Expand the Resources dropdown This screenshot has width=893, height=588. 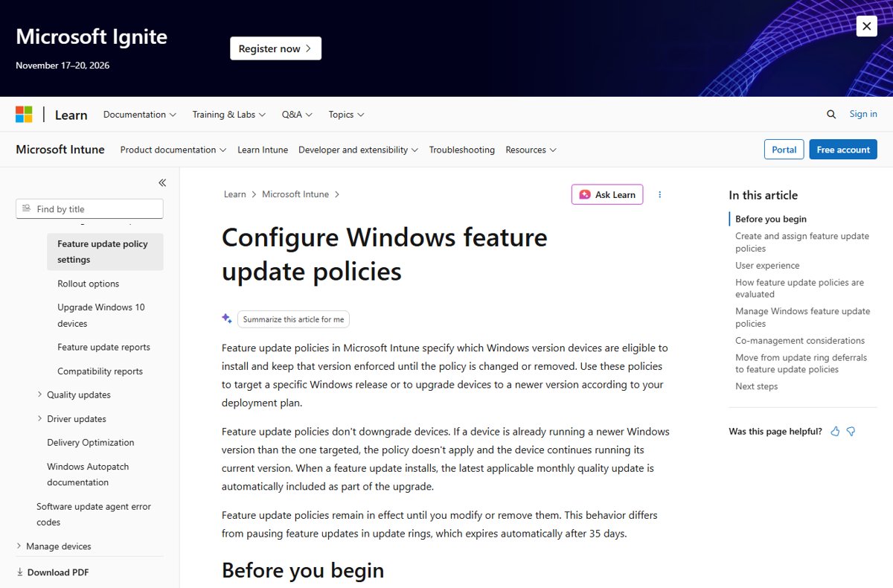(x=531, y=150)
